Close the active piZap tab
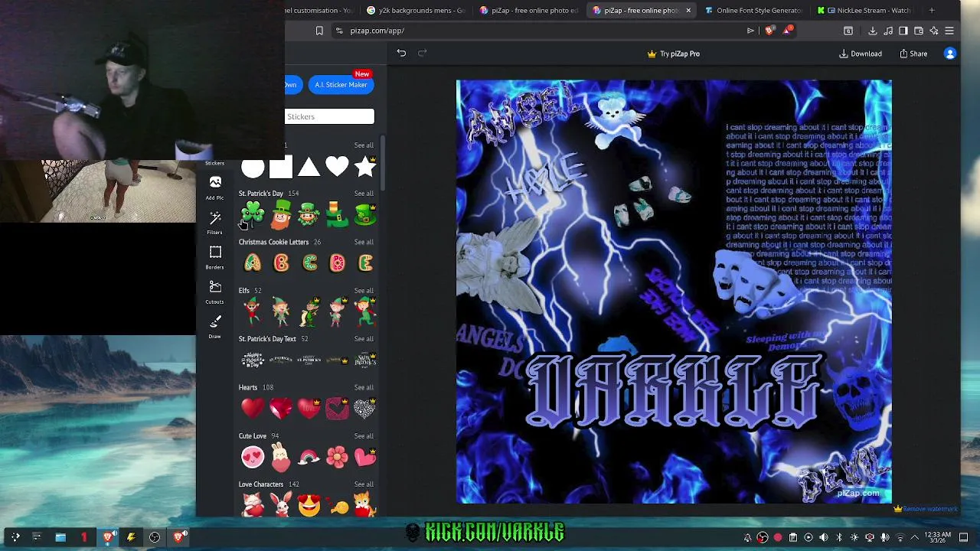This screenshot has height=551, width=980. [x=688, y=10]
